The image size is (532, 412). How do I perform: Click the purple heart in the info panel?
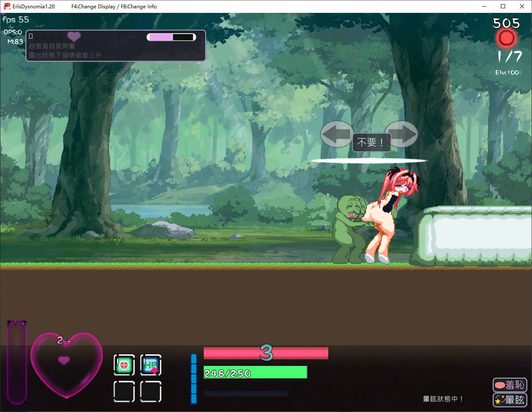click(74, 37)
